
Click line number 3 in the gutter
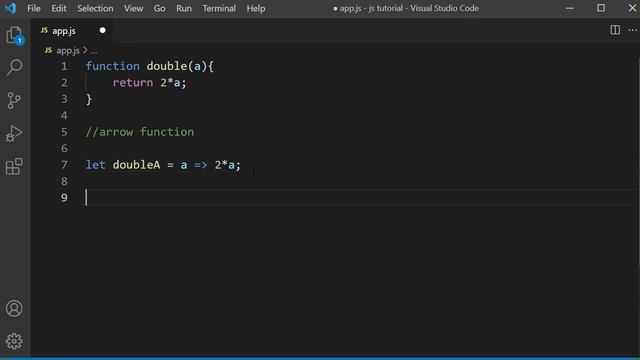(x=64, y=99)
